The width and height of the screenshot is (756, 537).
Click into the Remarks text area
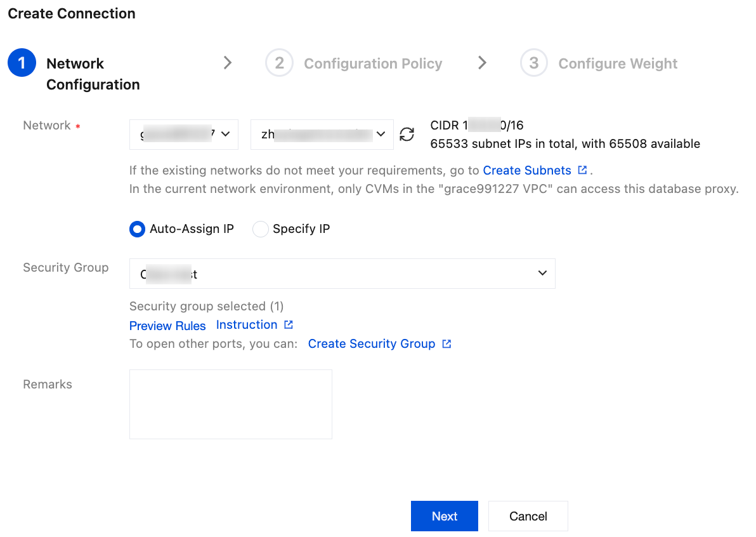click(230, 404)
